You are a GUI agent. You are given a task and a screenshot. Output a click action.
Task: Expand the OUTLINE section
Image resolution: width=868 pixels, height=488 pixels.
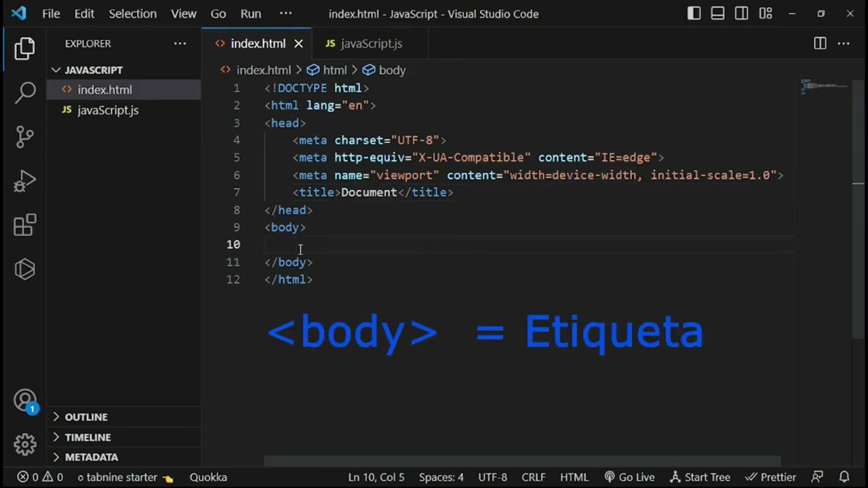click(123, 417)
